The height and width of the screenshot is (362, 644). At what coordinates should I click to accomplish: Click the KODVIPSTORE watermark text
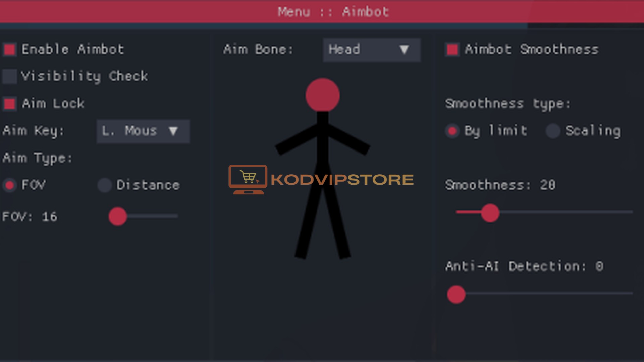tap(342, 179)
